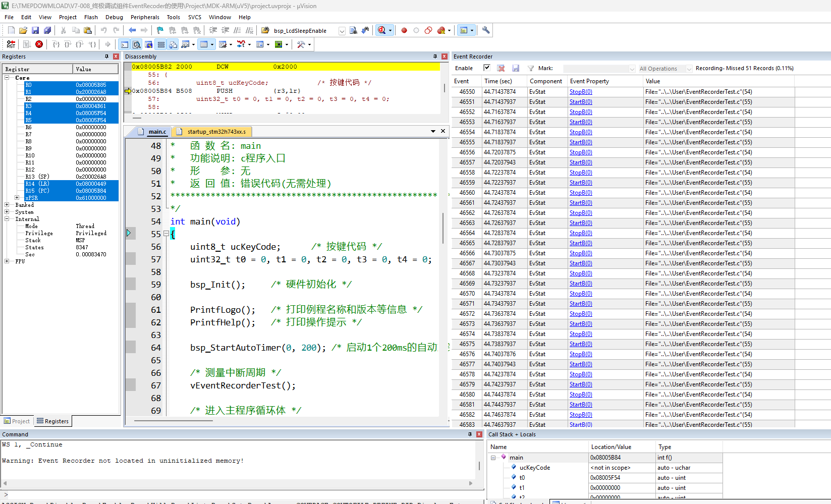Open the editor tab list dropdown arrow
The height and width of the screenshot is (504, 831).
433,131
